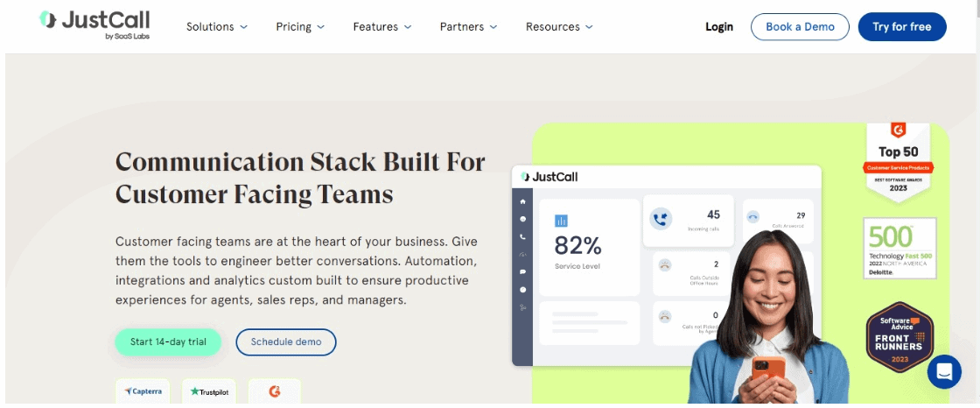This screenshot has width=980, height=408.
Task: Click the bar chart icon above 82%
Action: coord(561,221)
